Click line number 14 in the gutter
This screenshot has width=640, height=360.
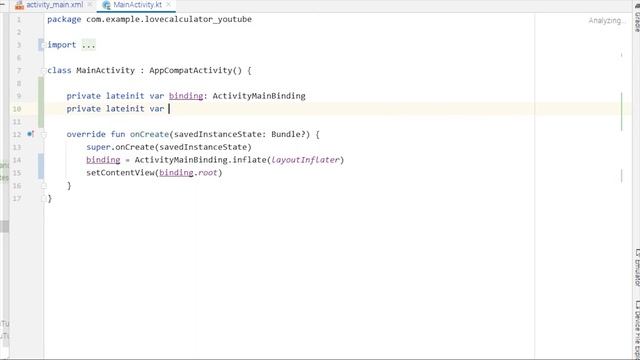tap(17, 160)
